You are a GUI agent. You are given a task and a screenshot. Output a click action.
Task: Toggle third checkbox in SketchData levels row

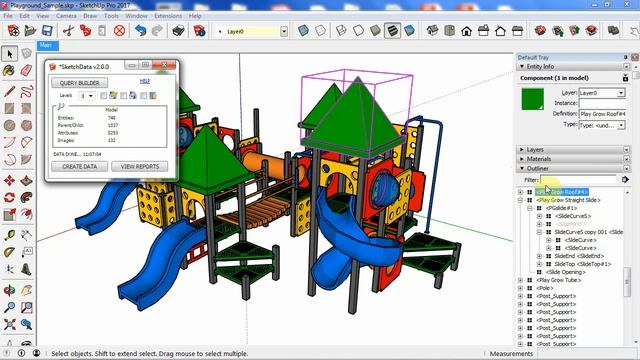point(144,96)
